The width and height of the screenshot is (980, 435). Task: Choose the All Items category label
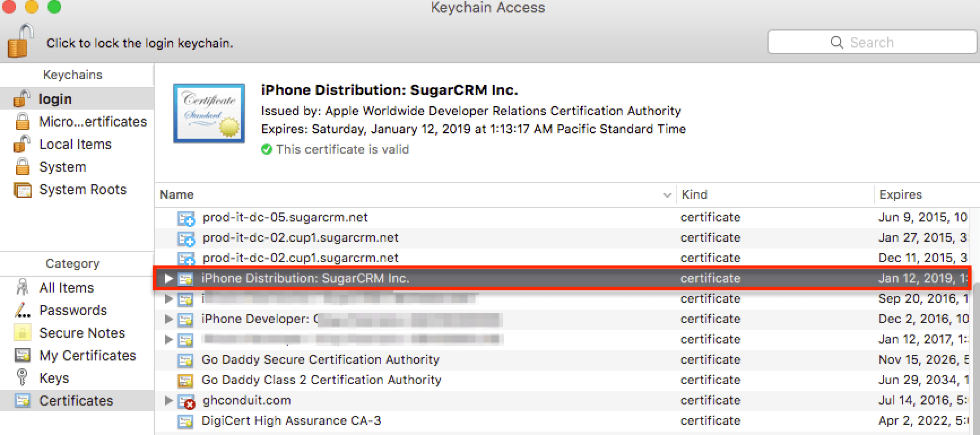click(x=66, y=288)
